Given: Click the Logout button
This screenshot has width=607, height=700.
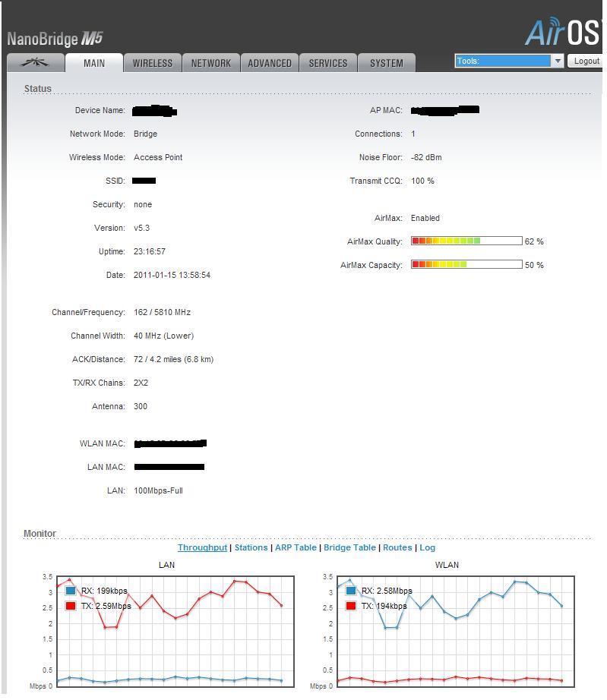Looking at the screenshot, I should pyautogui.click(x=586, y=61).
